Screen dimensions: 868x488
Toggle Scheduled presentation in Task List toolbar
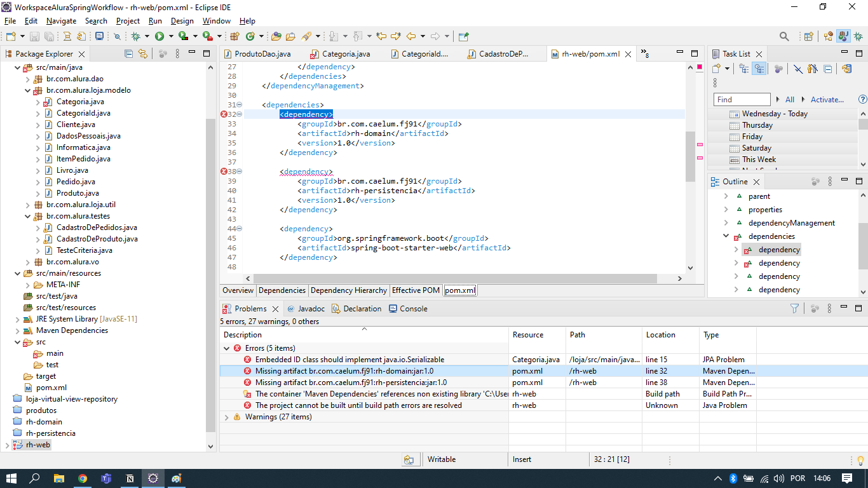tap(759, 69)
